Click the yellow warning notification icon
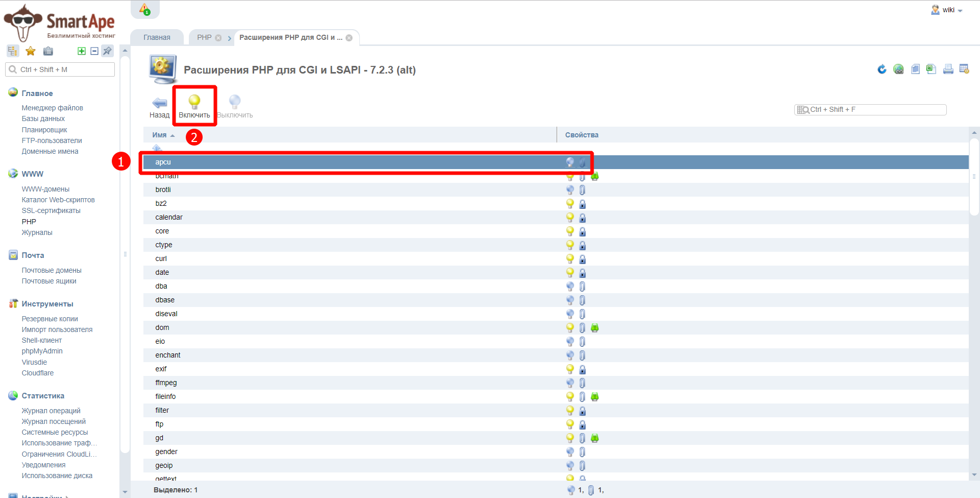 pos(145,10)
